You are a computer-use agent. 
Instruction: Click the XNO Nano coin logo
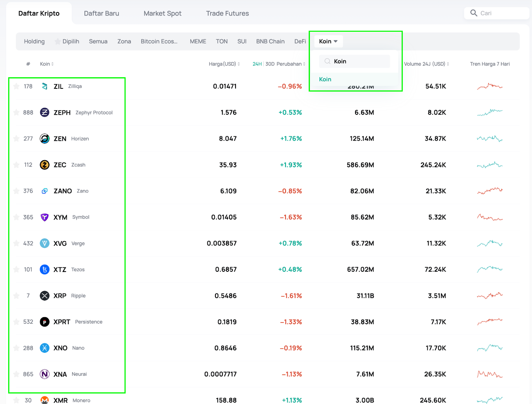pos(45,348)
